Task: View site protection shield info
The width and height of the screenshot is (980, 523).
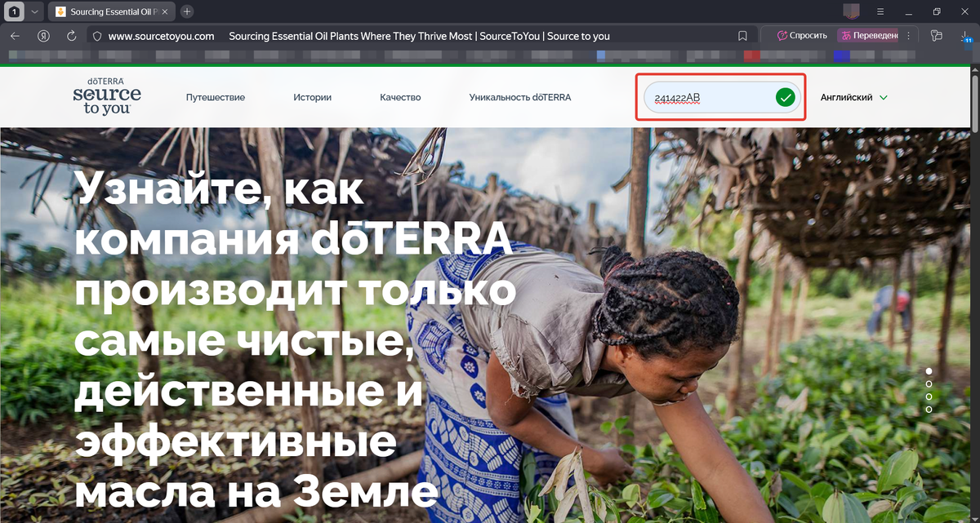Action: (x=96, y=36)
